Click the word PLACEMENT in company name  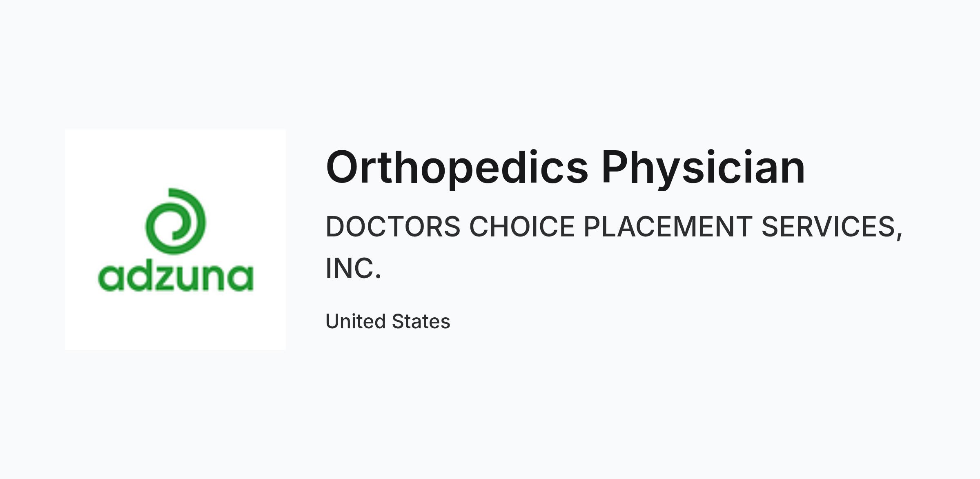click(x=668, y=227)
